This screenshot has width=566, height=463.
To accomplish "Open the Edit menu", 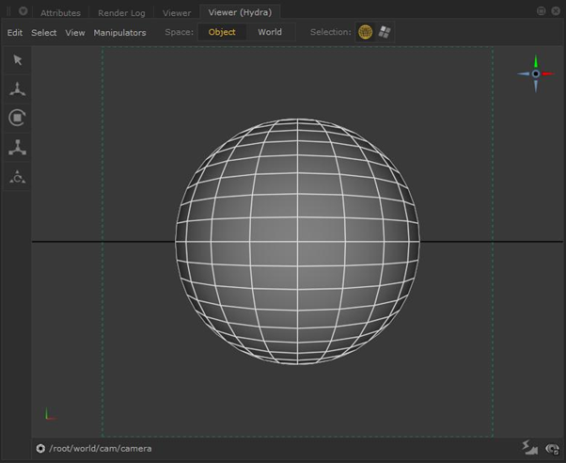I will (x=15, y=33).
